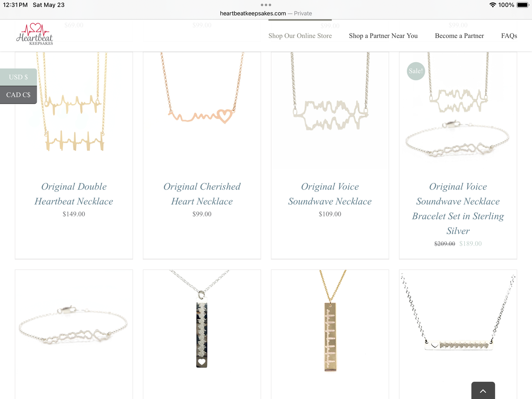
Task: Click the $99.00 Cherished Heart price
Action: pyautogui.click(x=202, y=214)
